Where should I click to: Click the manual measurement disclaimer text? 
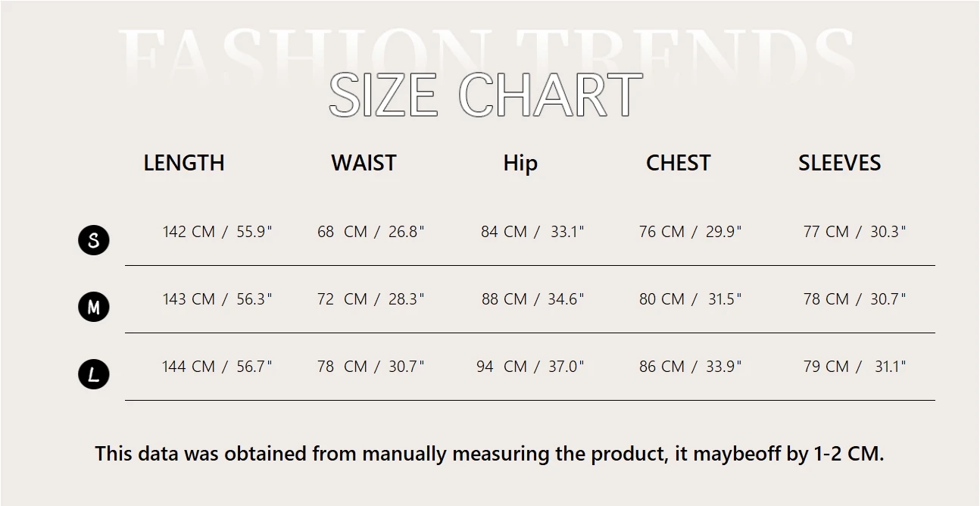489,454
